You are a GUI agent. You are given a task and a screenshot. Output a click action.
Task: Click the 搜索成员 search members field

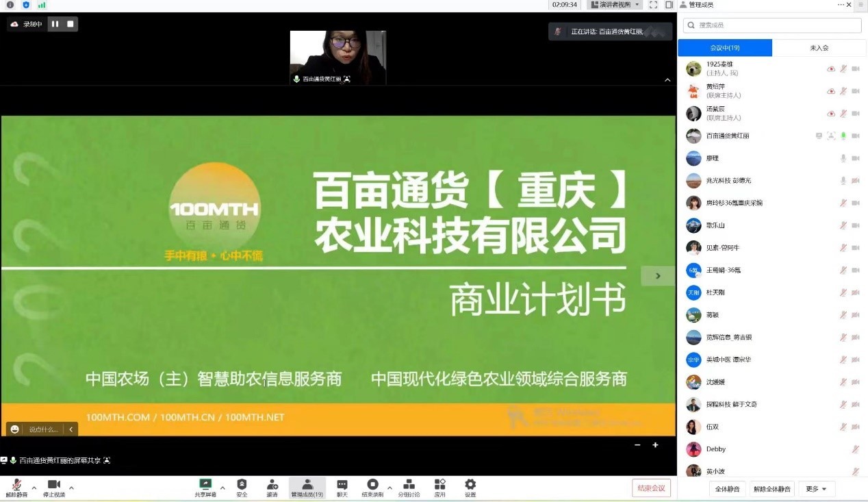pos(772,25)
